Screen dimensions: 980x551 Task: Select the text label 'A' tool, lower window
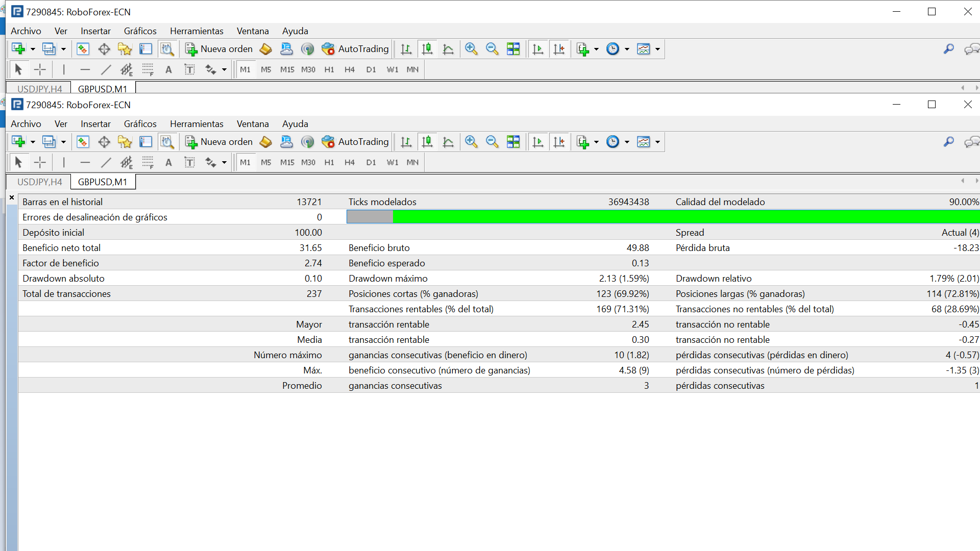(168, 162)
